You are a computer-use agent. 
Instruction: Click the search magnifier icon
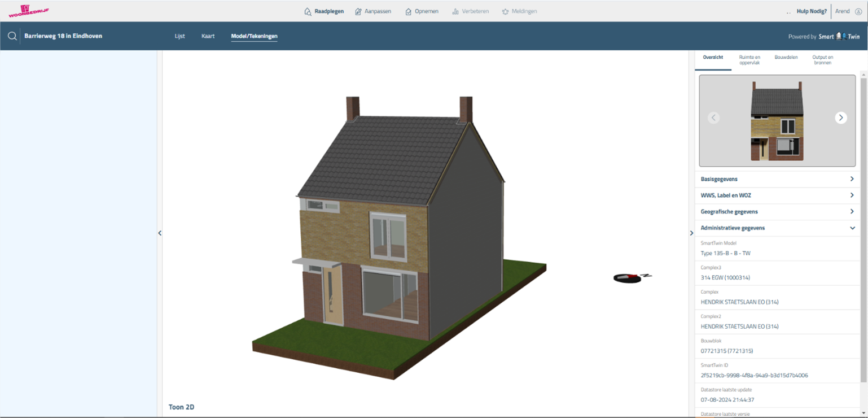point(12,36)
